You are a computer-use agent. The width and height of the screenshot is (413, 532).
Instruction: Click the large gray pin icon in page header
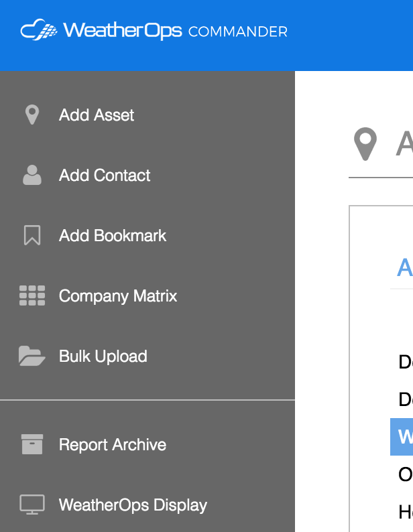(365, 145)
